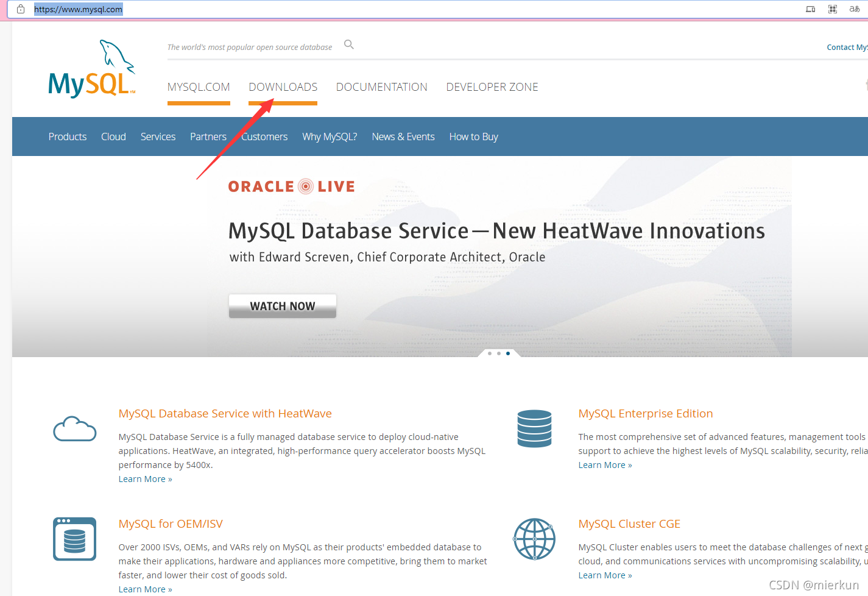This screenshot has height=596, width=868.
Task: Click Learn More under MySQL Cluster CGE
Action: [605, 575]
